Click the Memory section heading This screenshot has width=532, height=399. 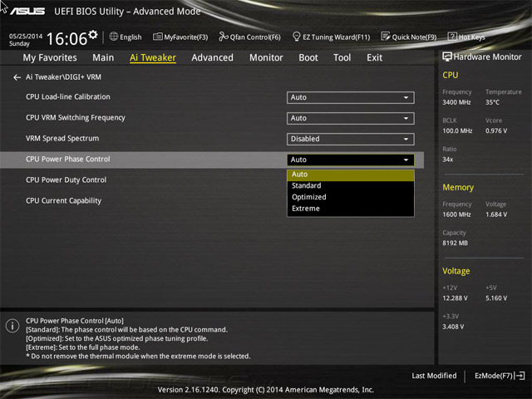click(458, 187)
